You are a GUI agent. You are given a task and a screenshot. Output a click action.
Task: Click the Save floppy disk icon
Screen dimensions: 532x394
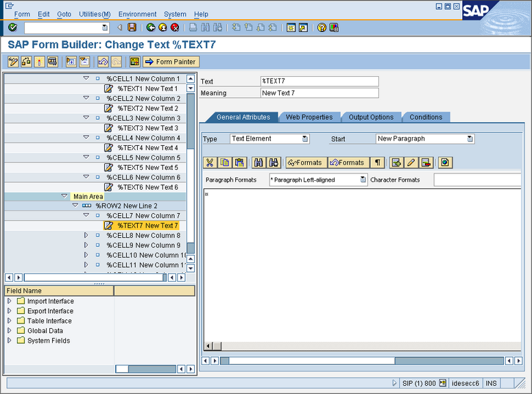pos(132,27)
